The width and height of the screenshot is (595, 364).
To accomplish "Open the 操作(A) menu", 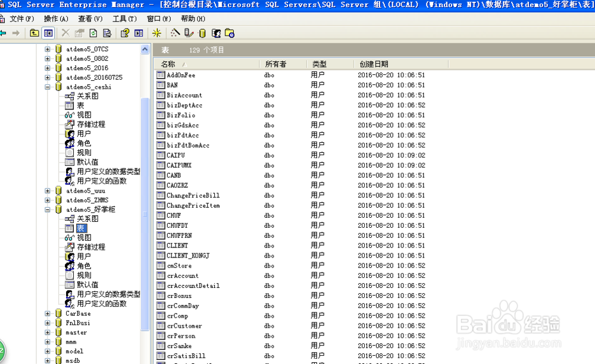I will tap(56, 18).
